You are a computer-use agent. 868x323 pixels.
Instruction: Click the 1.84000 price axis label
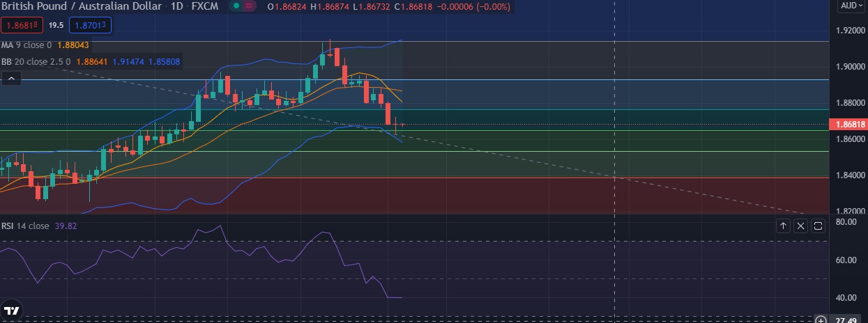(849, 175)
